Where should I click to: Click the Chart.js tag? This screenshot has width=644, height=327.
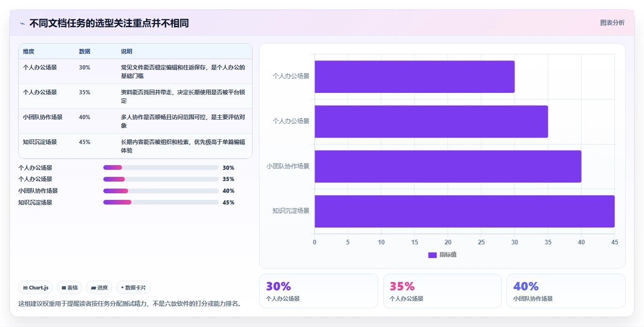[36, 288]
